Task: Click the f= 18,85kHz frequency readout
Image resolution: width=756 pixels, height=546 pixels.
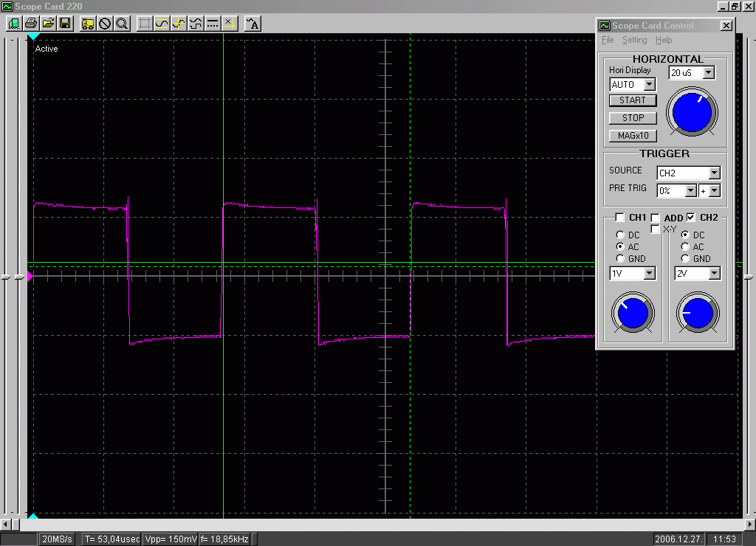Action: (224, 539)
